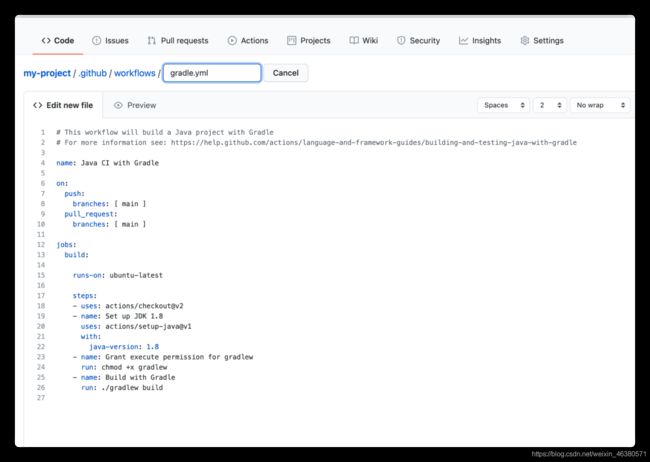
Task: Click the Actions play icon
Action: (x=232, y=41)
